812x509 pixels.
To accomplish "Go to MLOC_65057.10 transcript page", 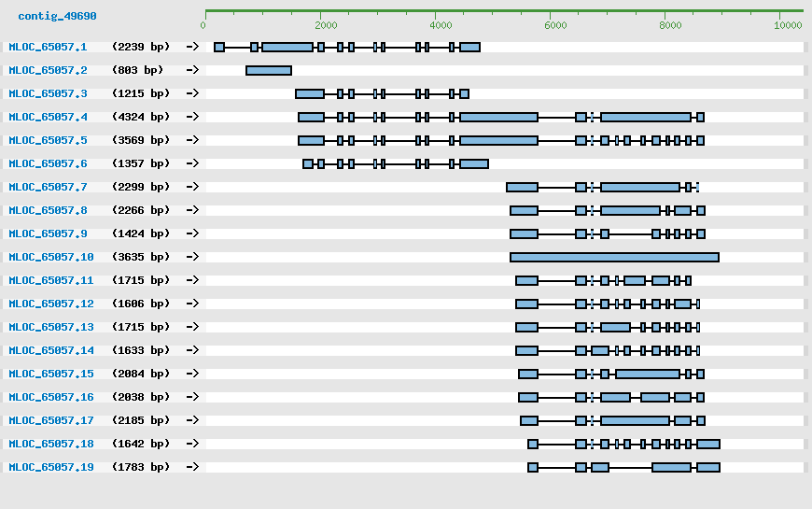I will [x=51, y=257].
